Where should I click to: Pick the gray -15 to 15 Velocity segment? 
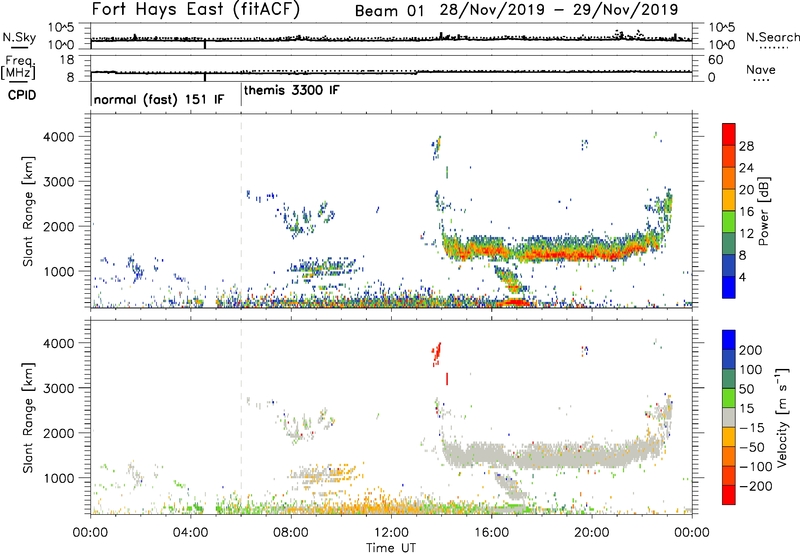729,418
